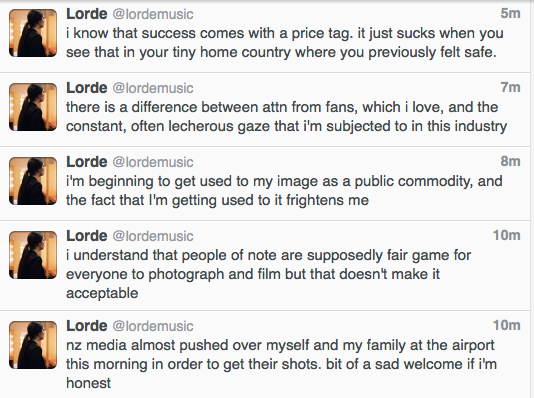Select Lorde name on the 8m tweet
The image size is (534, 398).
(87, 162)
